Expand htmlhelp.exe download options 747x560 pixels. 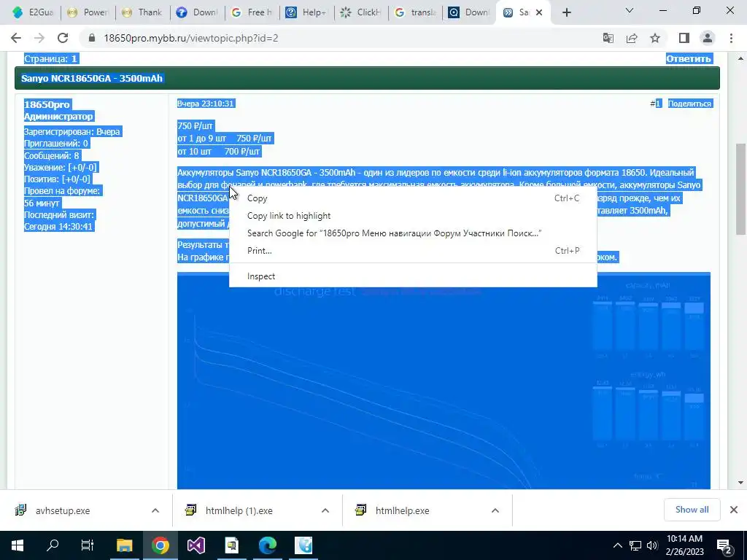tap(495, 510)
